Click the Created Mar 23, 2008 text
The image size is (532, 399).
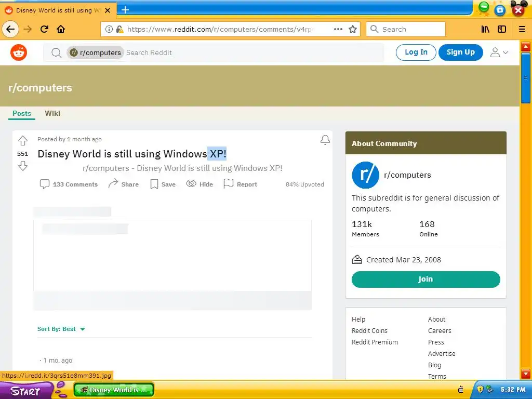click(403, 260)
